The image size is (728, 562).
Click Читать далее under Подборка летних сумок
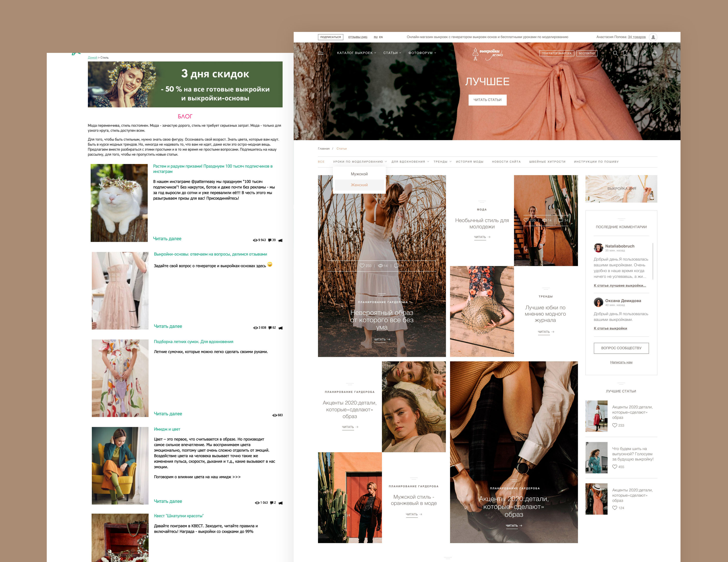click(x=168, y=414)
